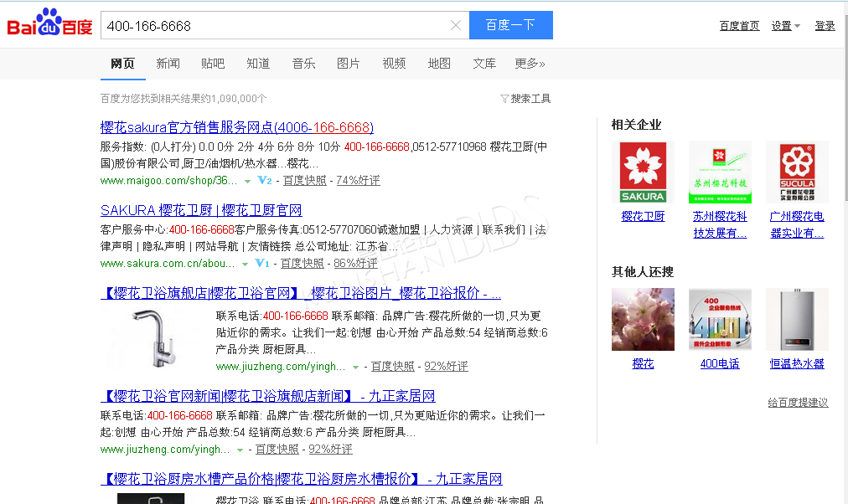The image size is (848, 504).
Task: Open the 搜索工具 search tools
Action: coord(525,99)
